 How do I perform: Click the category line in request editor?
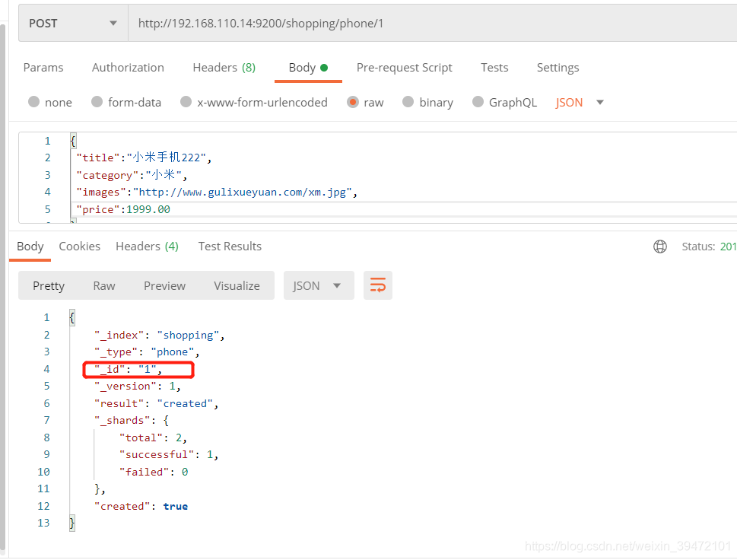[x=132, y=175]
